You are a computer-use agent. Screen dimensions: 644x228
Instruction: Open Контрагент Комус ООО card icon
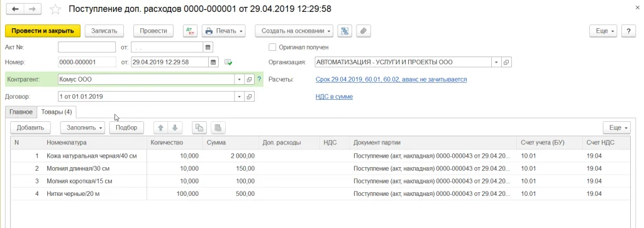click(x=249, y=80)
